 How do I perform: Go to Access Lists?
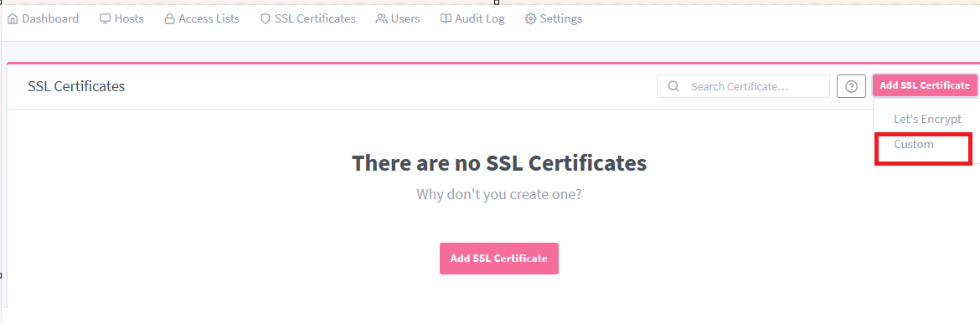pyautogui.click(x=201, y=18)
